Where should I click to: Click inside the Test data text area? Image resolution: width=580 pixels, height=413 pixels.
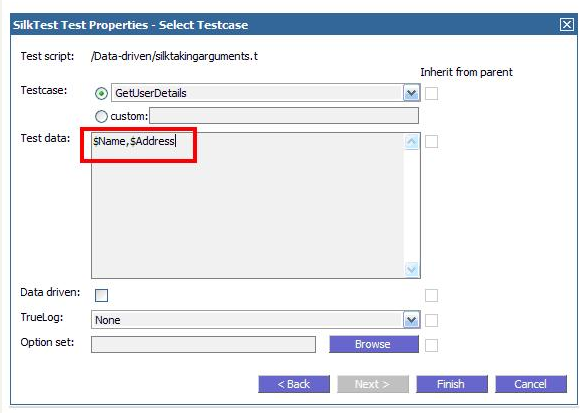tap(247, 205)
